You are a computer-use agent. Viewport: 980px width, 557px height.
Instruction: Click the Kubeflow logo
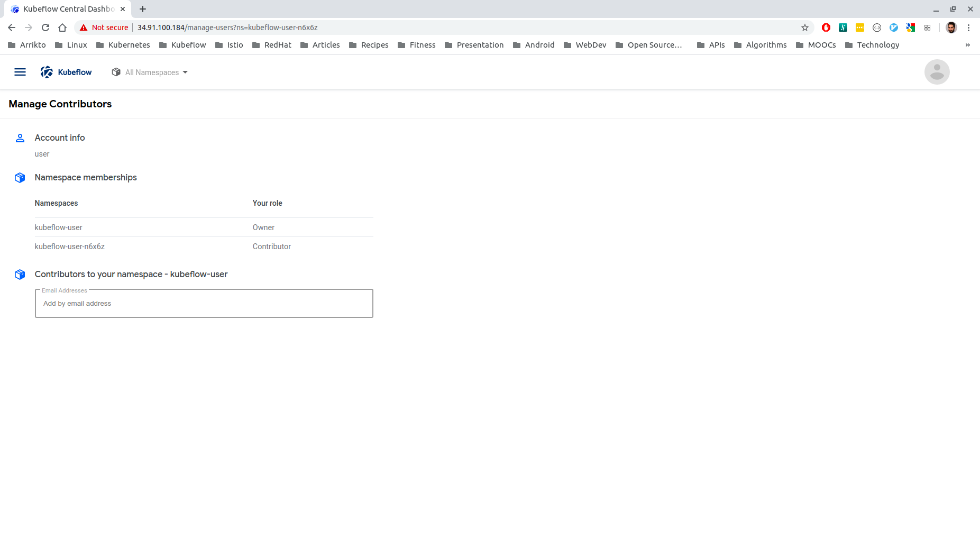click(66, 72)
